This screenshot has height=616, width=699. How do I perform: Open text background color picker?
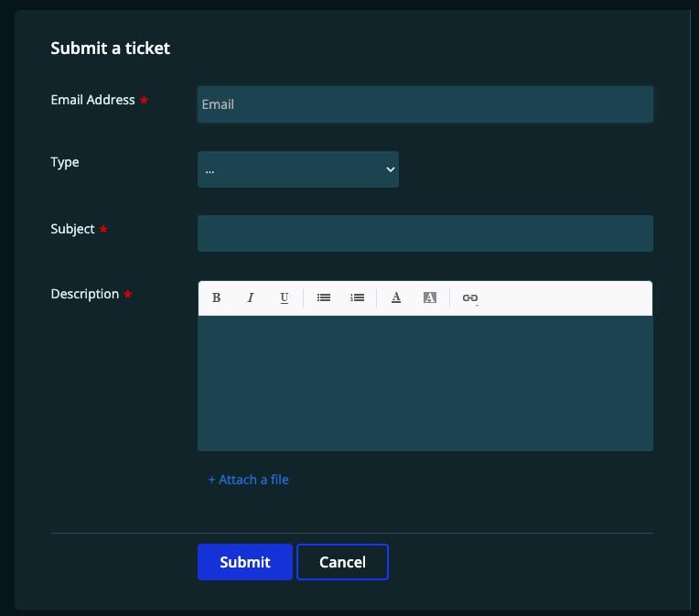pyautogui.click(x=430, y=297)
